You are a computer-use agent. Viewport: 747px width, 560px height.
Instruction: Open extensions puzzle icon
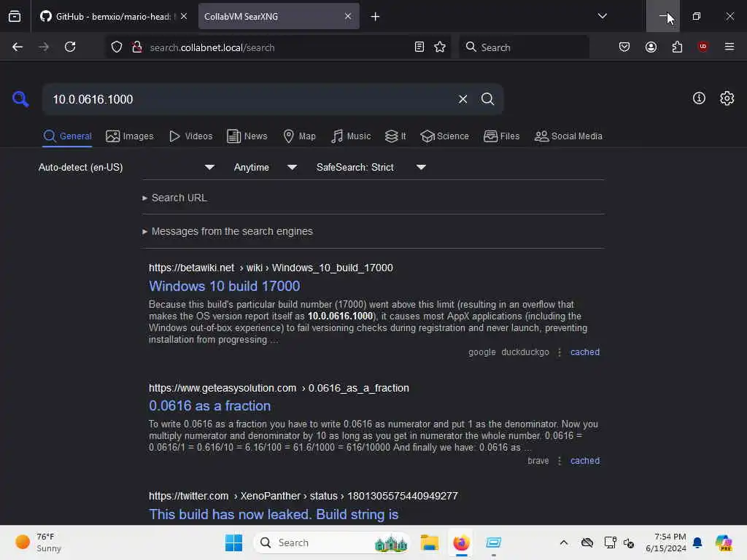[677, 47]
